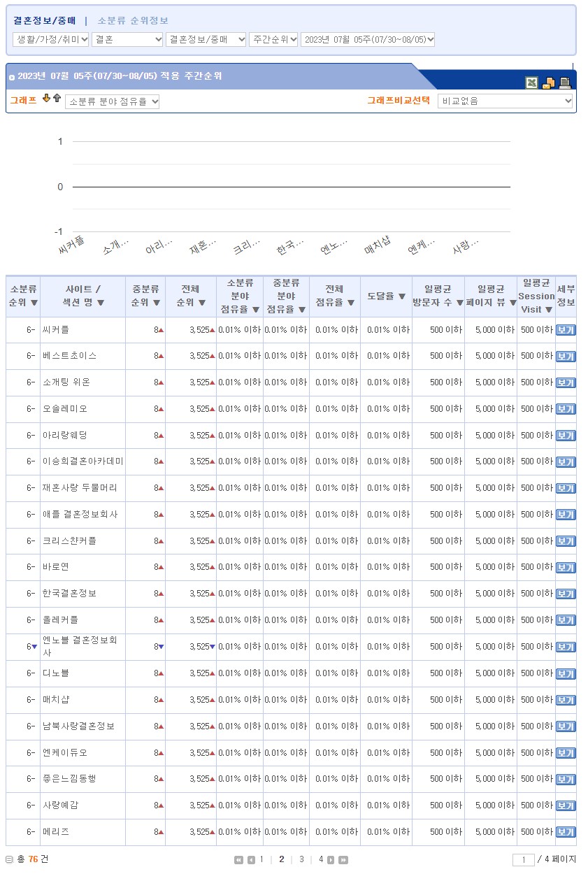Click the next page arrow

(331, 860)
